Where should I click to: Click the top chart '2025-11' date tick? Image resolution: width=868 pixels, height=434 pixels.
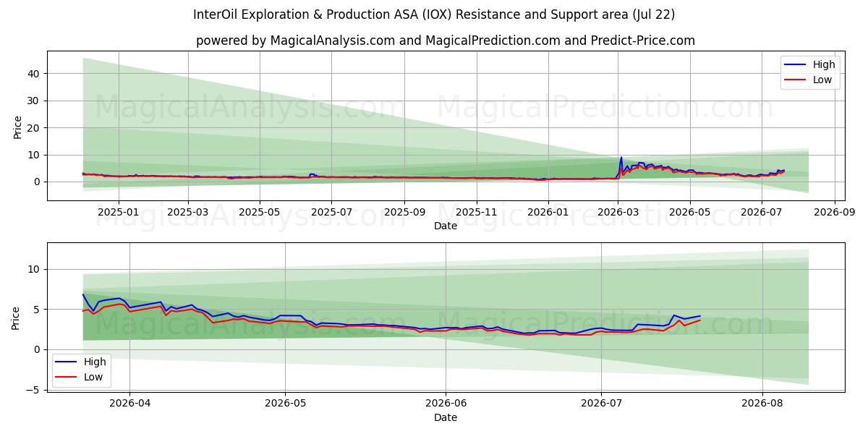(477, 213)
